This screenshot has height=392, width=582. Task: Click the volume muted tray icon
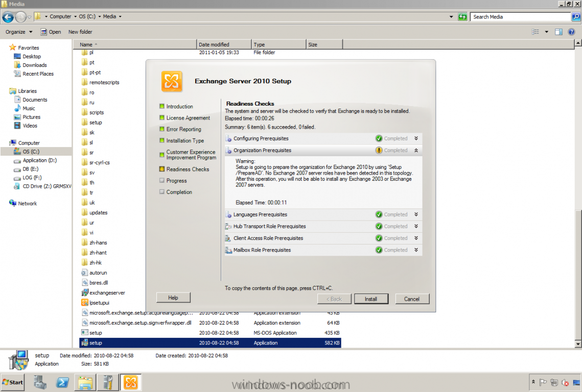tap(565, 382)
